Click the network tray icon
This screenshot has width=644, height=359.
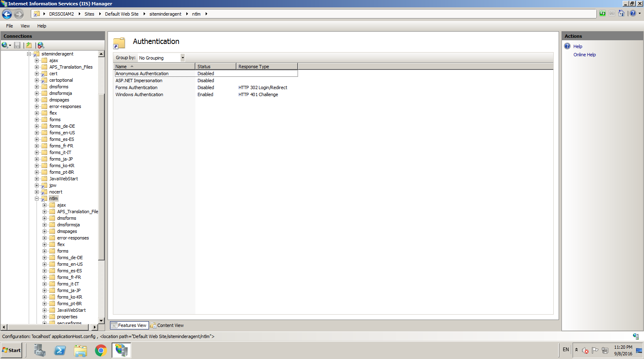coord(605,350)
